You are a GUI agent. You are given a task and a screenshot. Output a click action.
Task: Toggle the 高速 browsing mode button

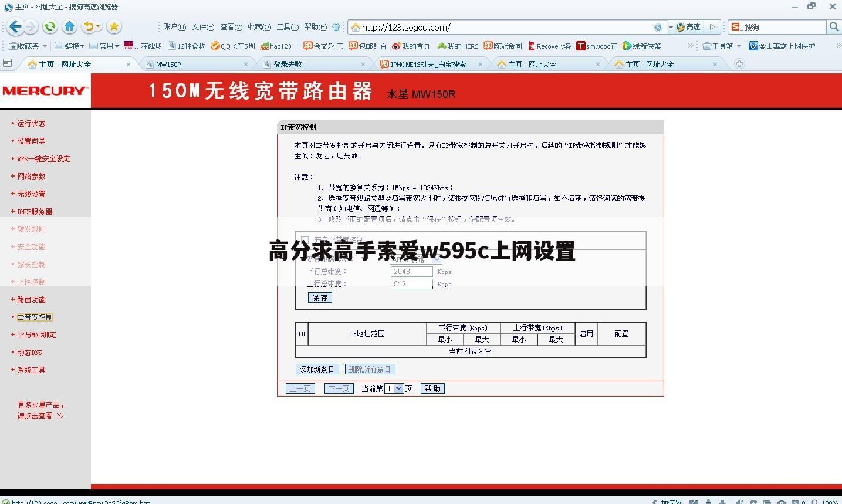688,27
